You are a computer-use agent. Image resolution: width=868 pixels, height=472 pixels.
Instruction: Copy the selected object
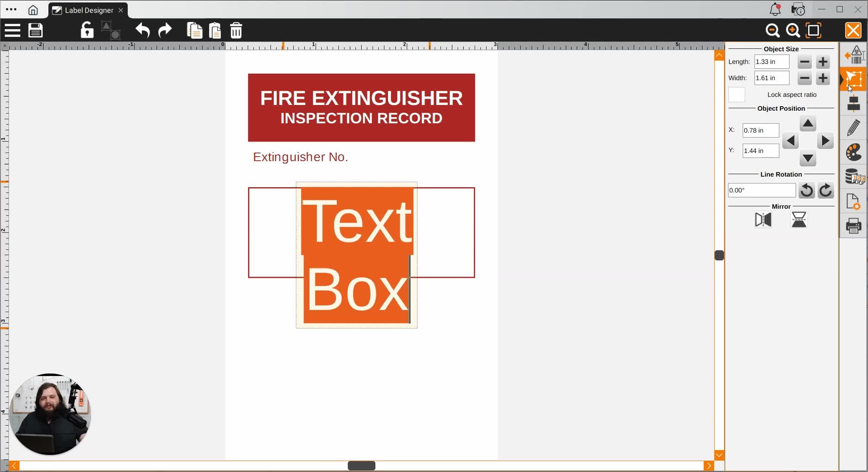[194, 31]
